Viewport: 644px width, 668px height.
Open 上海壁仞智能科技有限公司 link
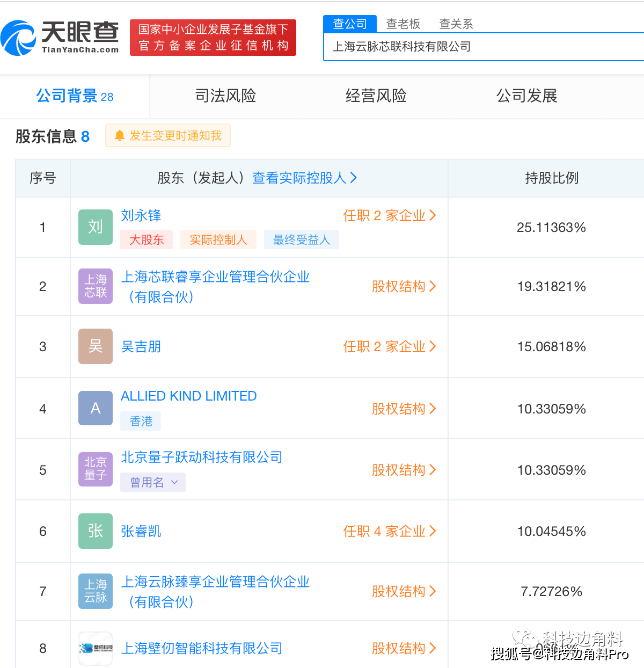[x=202, y=648]
